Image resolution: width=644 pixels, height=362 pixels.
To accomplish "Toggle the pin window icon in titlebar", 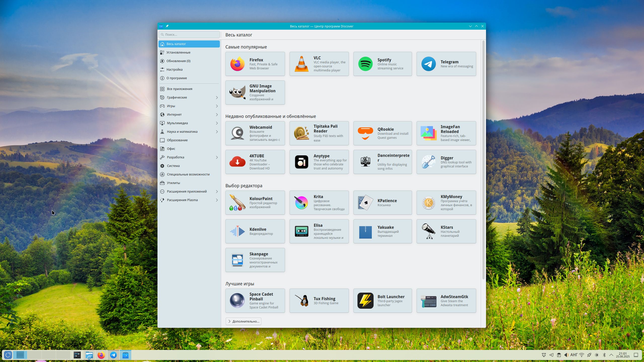I will click(167, 26).
